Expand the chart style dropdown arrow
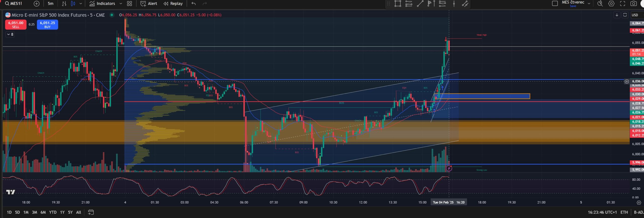 [80, 4]
